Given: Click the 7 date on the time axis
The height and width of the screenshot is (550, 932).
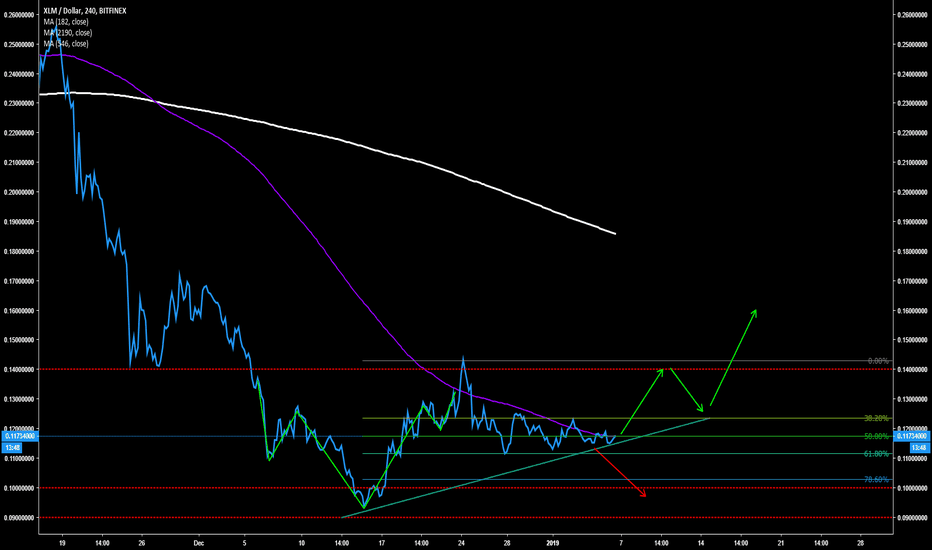Looking at the screenshot, I should [621, 543].
